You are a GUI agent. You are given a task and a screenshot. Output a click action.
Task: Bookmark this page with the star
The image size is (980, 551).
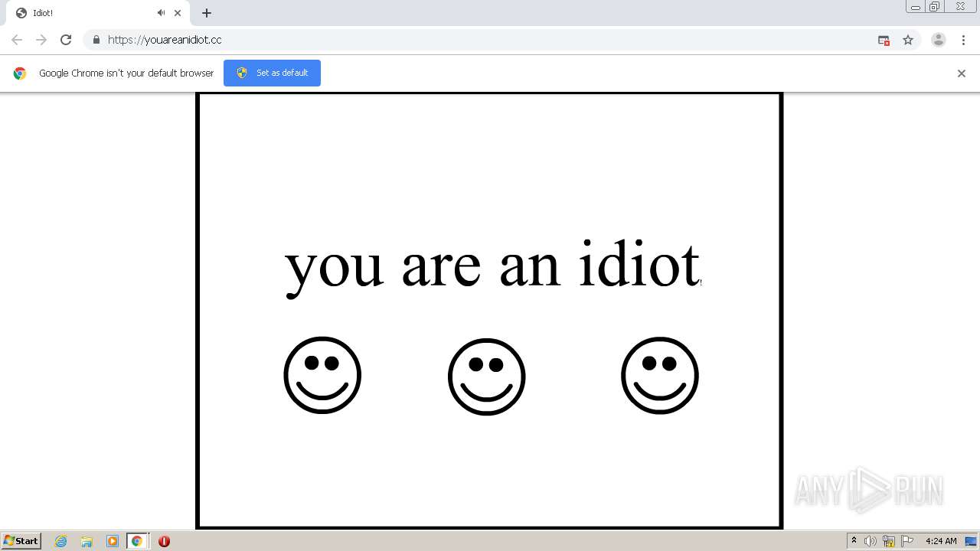pyautogui.click(x=908, y=40)
